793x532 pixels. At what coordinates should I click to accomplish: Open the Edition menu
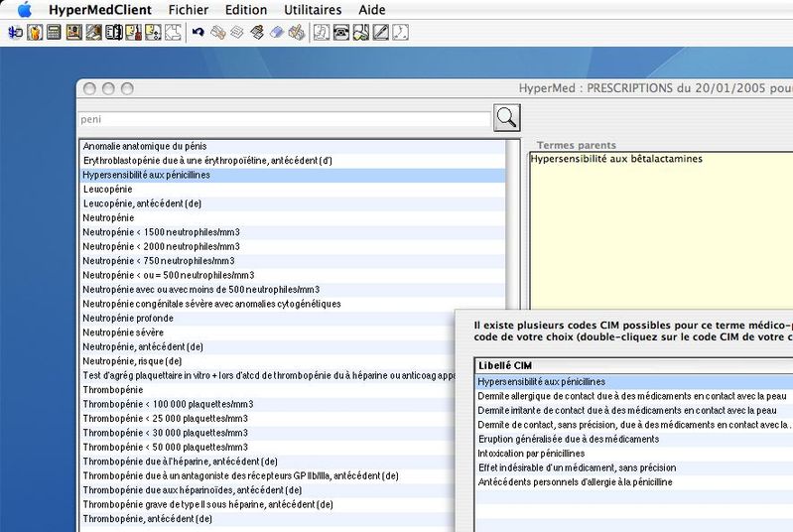click(246, 10)
